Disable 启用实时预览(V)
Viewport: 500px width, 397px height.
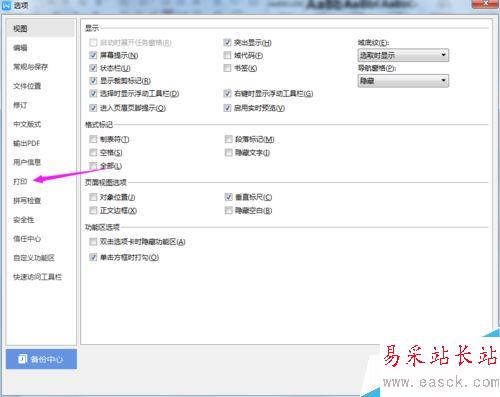click(x=227, y=108)
